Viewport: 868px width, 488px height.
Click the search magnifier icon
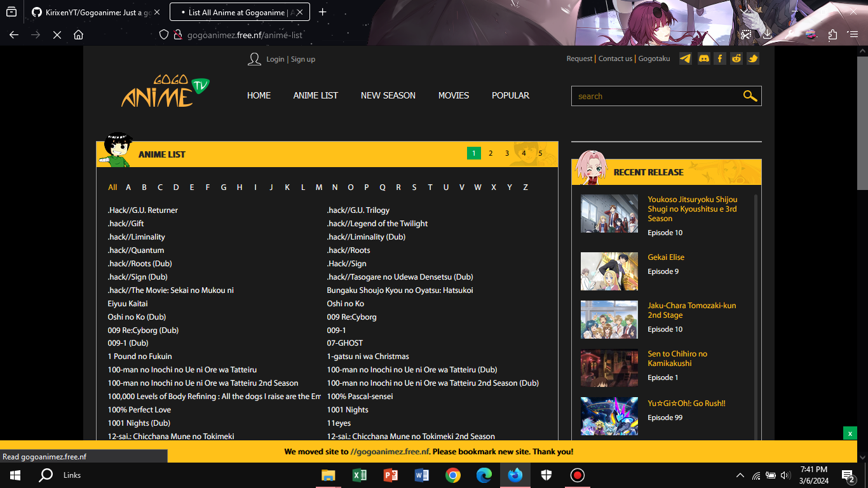750,96
